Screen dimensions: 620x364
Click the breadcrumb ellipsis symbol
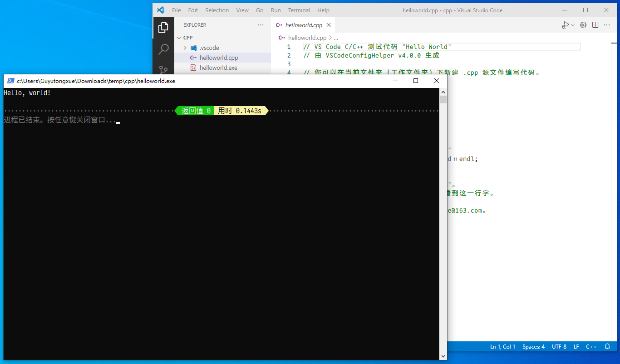point(336,38)
